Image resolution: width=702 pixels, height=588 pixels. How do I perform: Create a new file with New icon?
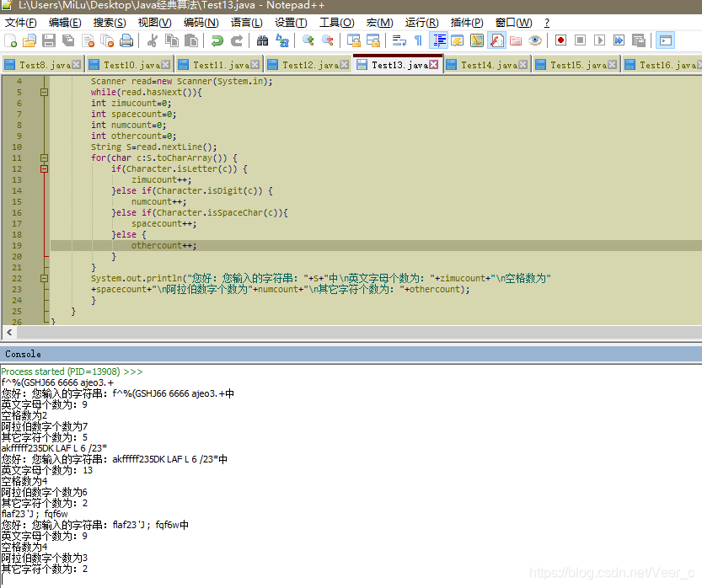(10, 40)
